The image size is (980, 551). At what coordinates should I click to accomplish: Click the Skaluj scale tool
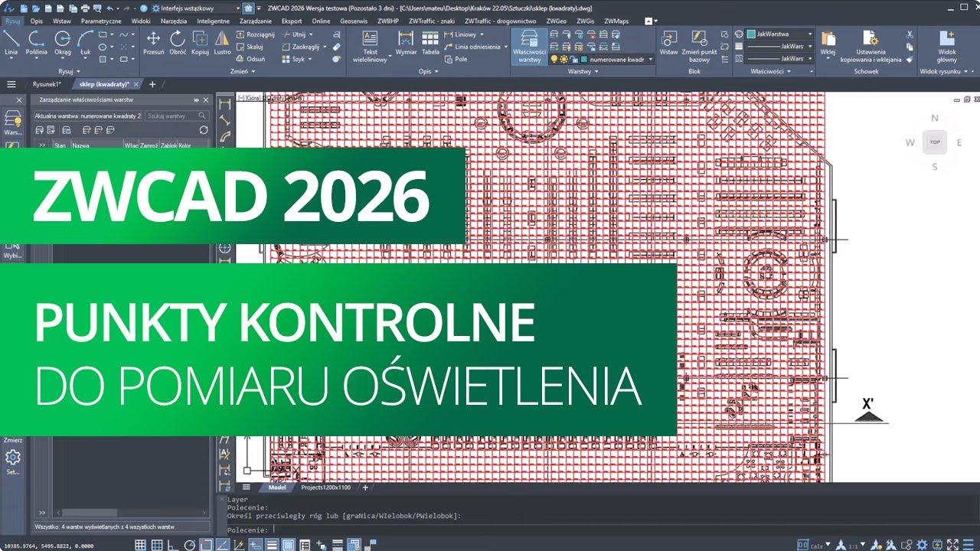[x=250, y=47]
